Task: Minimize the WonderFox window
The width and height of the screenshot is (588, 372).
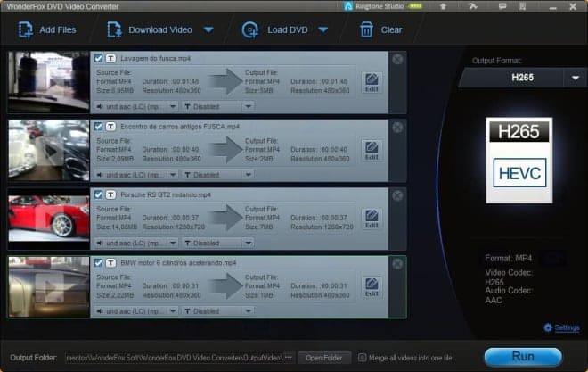Action: coord(552,7)
